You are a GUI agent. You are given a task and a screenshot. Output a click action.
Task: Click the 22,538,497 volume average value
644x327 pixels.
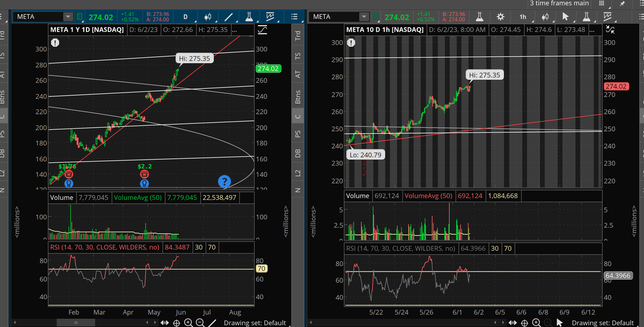coord(220,198)
